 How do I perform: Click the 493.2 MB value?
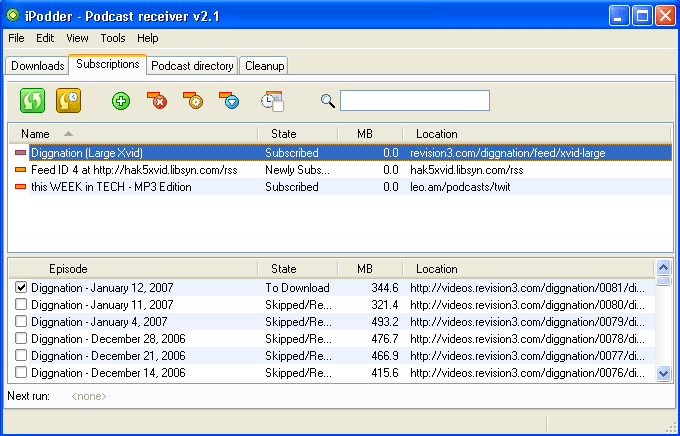385,321
